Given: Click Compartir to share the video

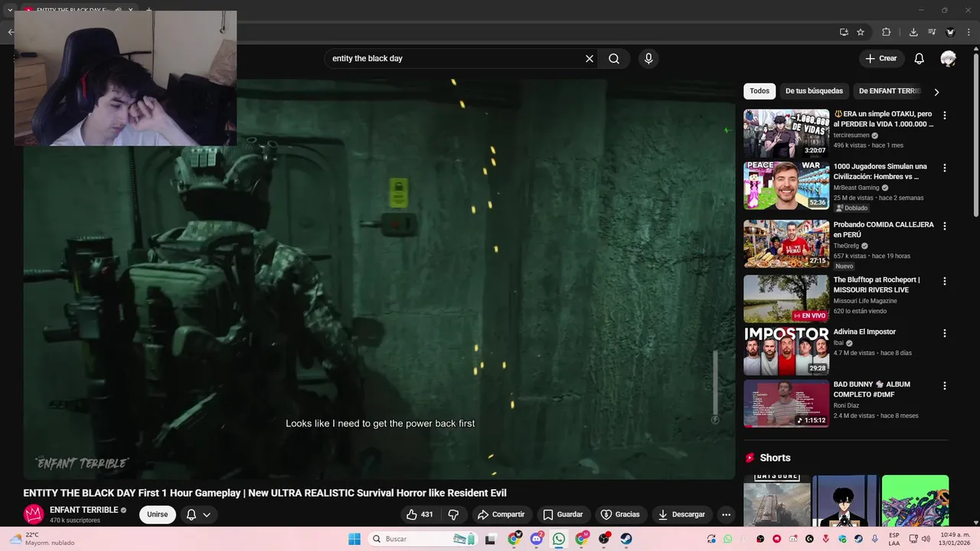Looking at the screenshot, I should coord(501,515).
